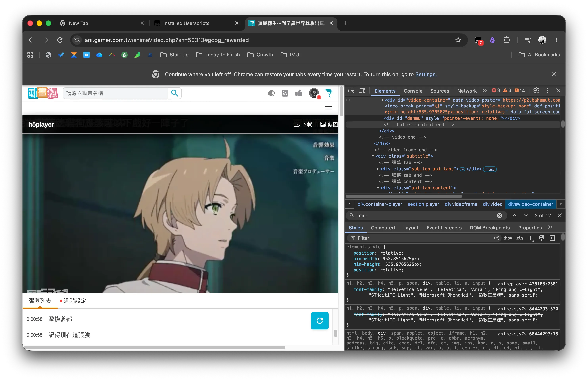Jump to previous search match with up chevron
Screen dimensions: 588x380
[514, 215]
